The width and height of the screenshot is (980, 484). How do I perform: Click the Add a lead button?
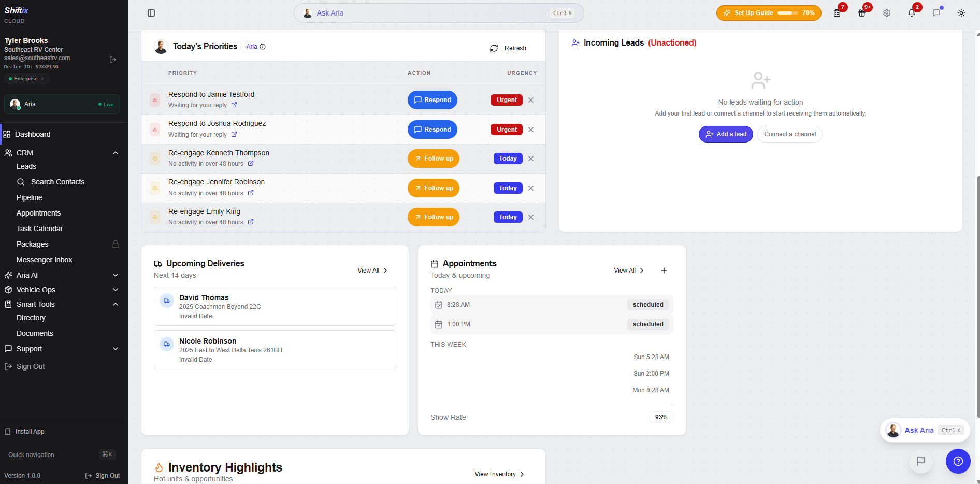click(726, 134)
